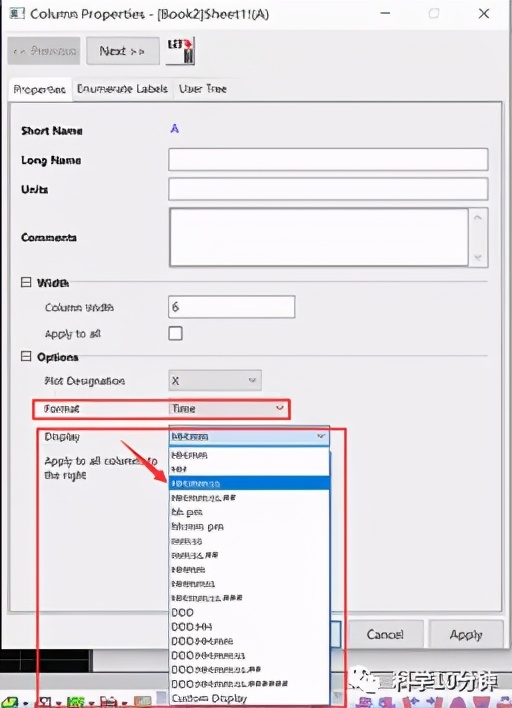
Task: Focus the Long Name text field
Action: click(x=328, y=159)
